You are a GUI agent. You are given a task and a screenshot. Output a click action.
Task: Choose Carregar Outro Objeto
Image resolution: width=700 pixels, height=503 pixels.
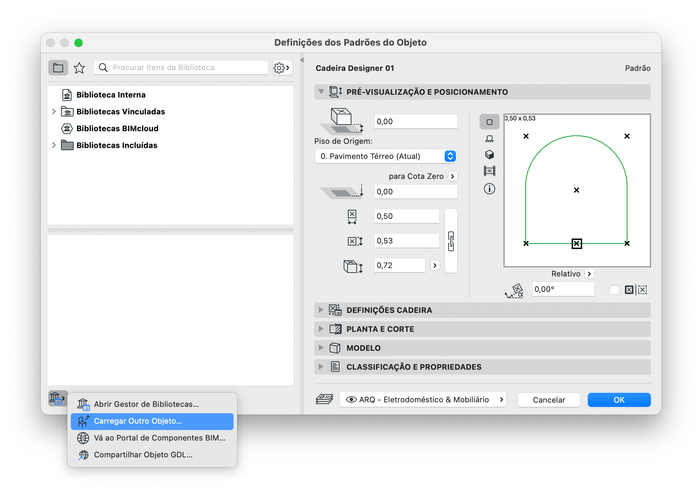(152, 421)
